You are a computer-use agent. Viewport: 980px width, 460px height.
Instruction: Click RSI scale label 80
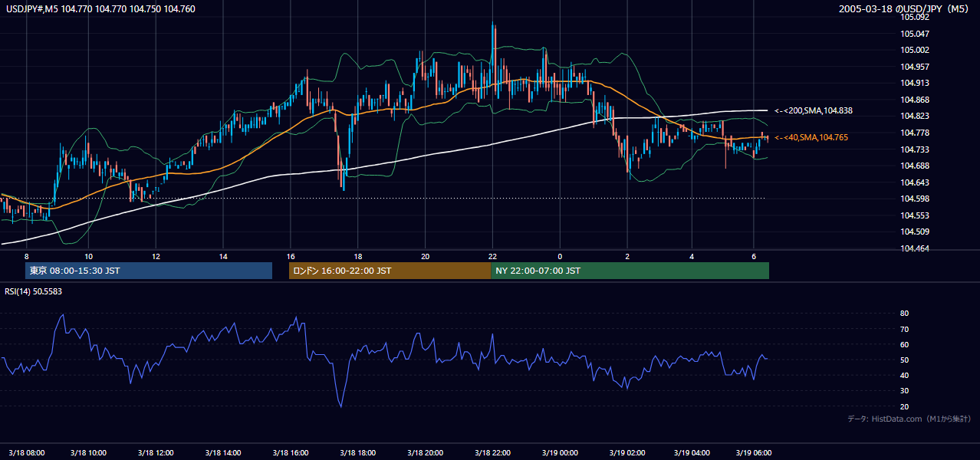coord(905,314)
